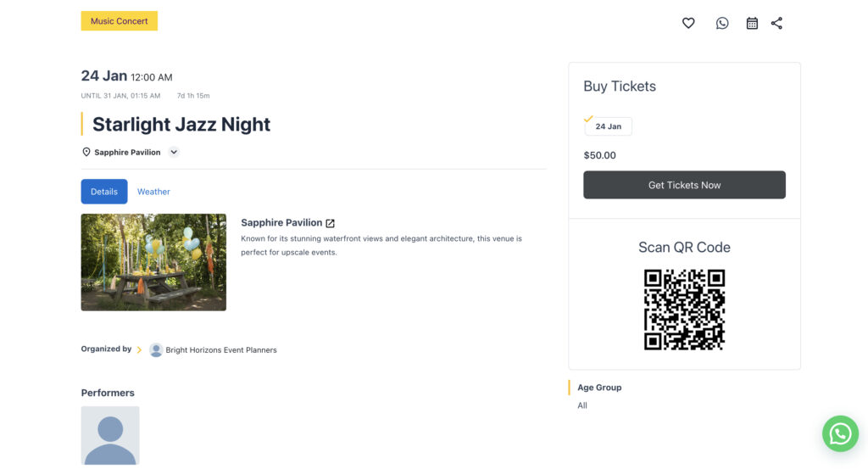Click the heart favorite icon
The height and width of the screenshot is (469, 868).
[688, 24]
